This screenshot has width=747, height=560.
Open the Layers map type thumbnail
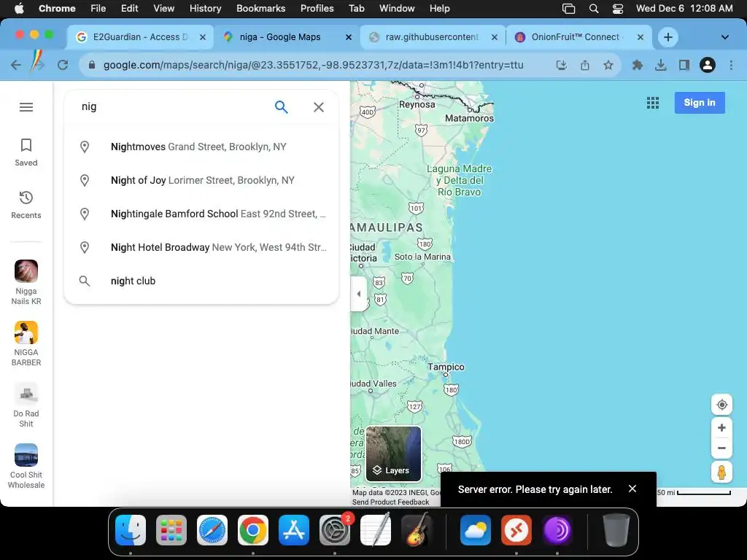(x=393, y=454)
